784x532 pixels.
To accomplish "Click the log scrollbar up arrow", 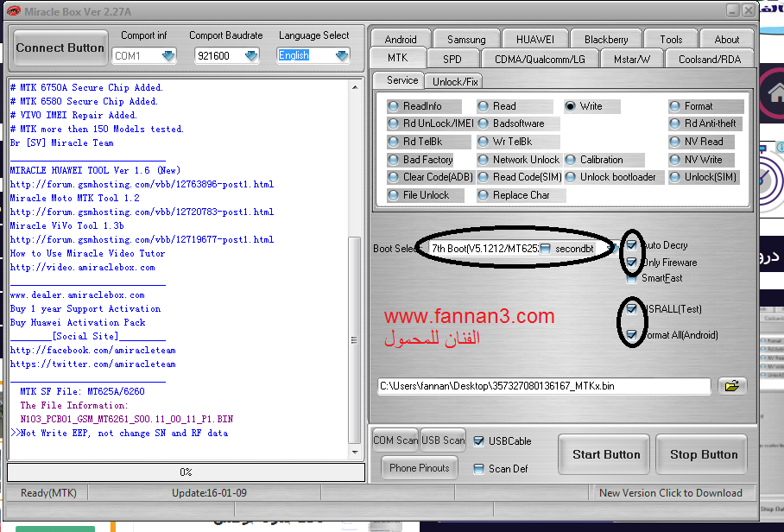I will 355,87.
